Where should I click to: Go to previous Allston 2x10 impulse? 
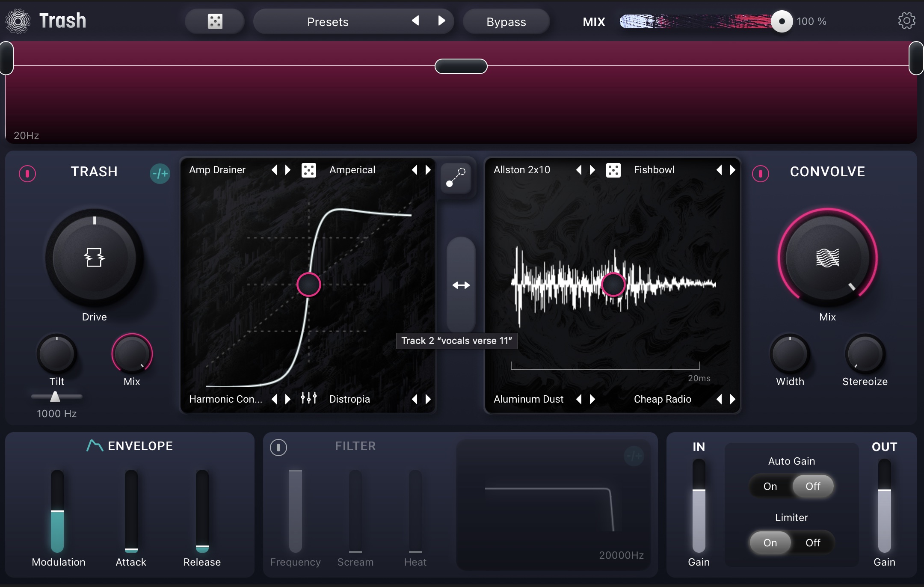579,170
